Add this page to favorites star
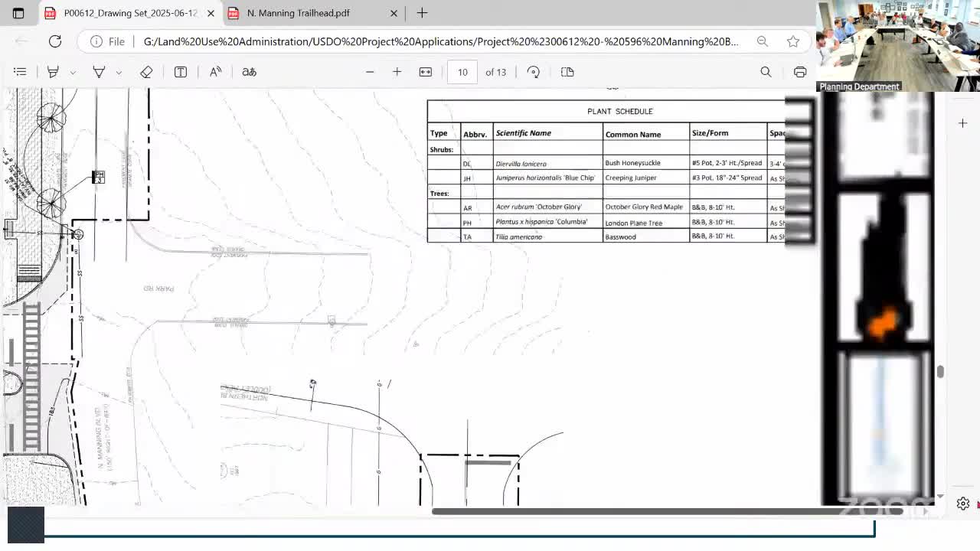The image size is (980, 551). 793,41
